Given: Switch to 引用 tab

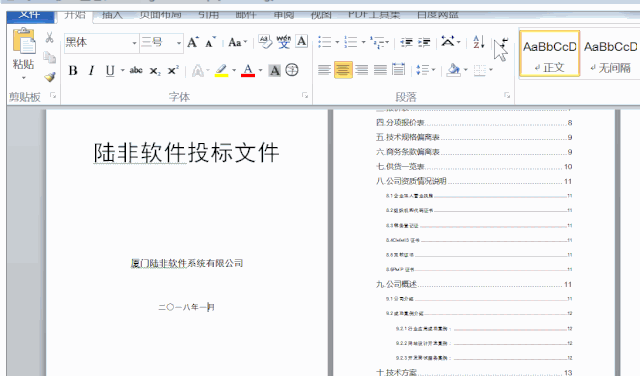Looking at the screenshot, I should click(209, 15).
